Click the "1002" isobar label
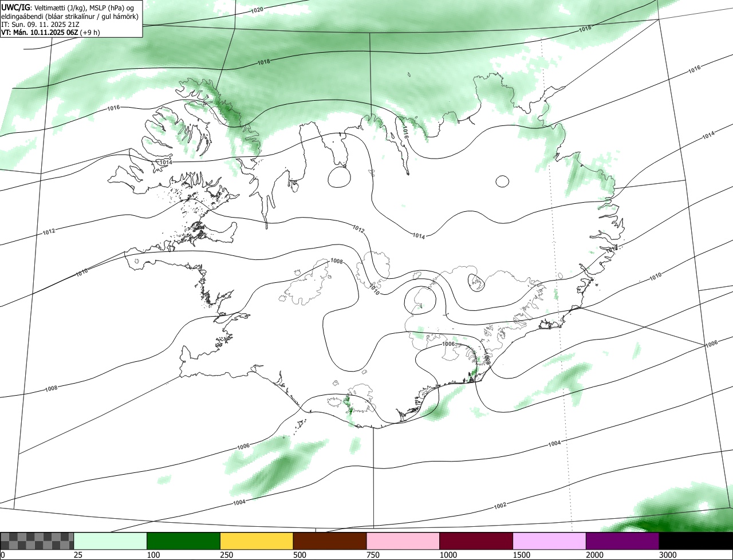 click(x=500, y=506)
